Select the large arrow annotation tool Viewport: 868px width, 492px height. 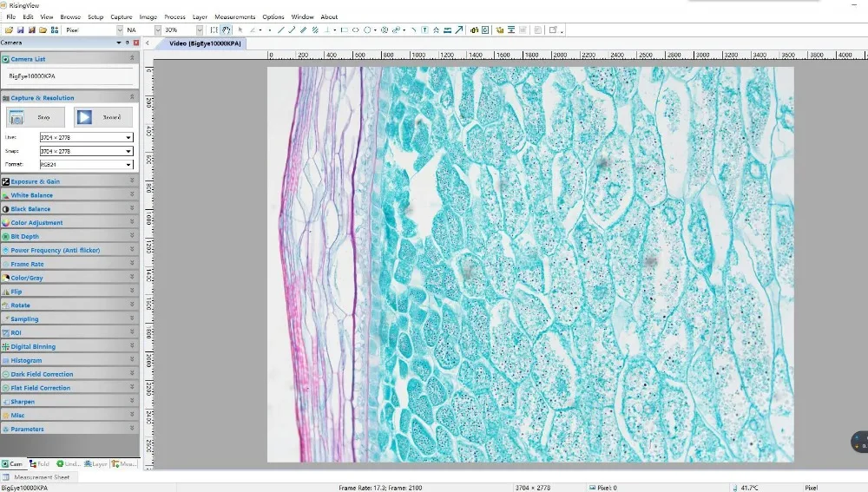[x=459, y=30]
